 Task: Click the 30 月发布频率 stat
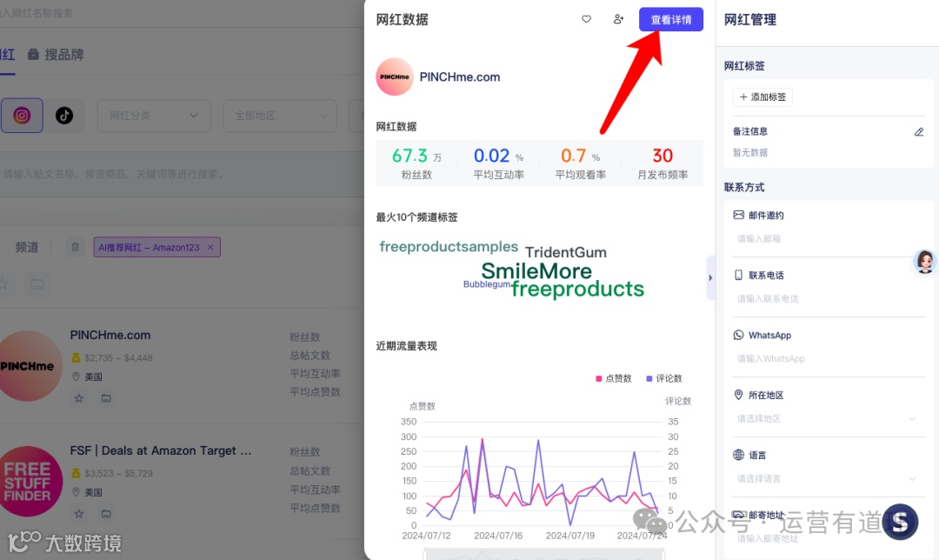663,163
